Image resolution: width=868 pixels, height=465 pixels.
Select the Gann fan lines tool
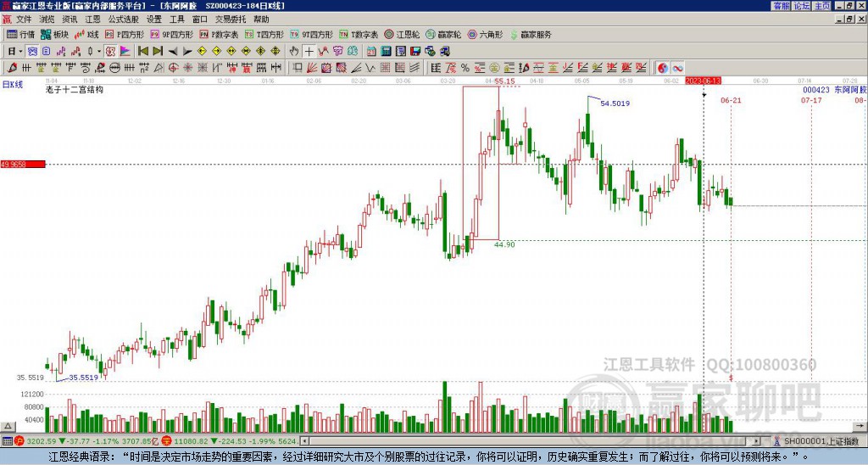[312, 68]
